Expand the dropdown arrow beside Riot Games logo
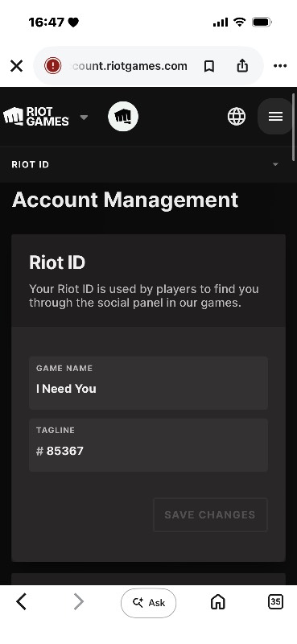The width and height of the screenshot is (297, 644). click(x=84, y=117)
